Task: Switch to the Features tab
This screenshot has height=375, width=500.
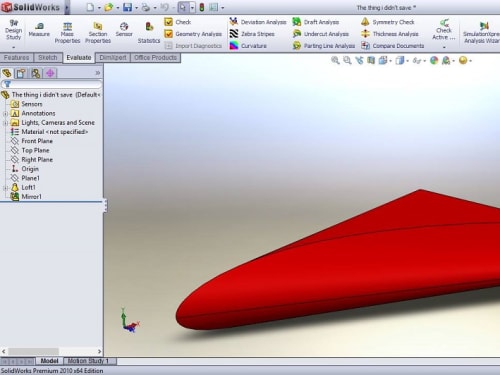Action: 16,58
